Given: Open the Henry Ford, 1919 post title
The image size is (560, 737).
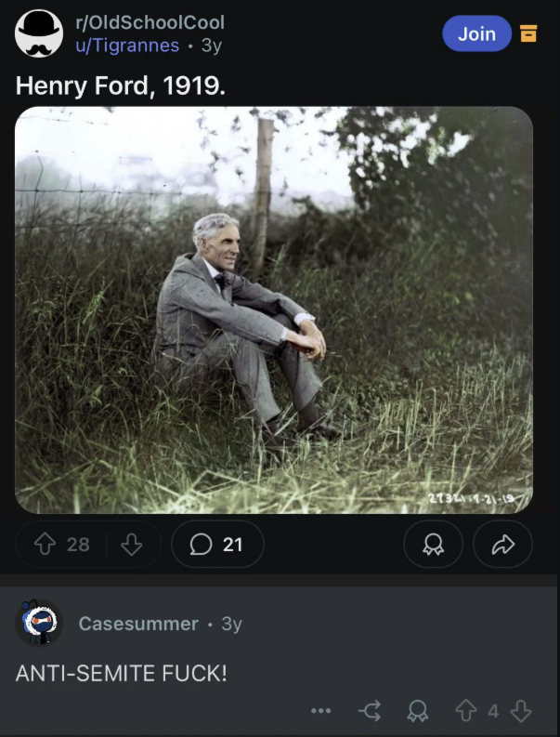Looking at the screenshot, I should point(121,86).
